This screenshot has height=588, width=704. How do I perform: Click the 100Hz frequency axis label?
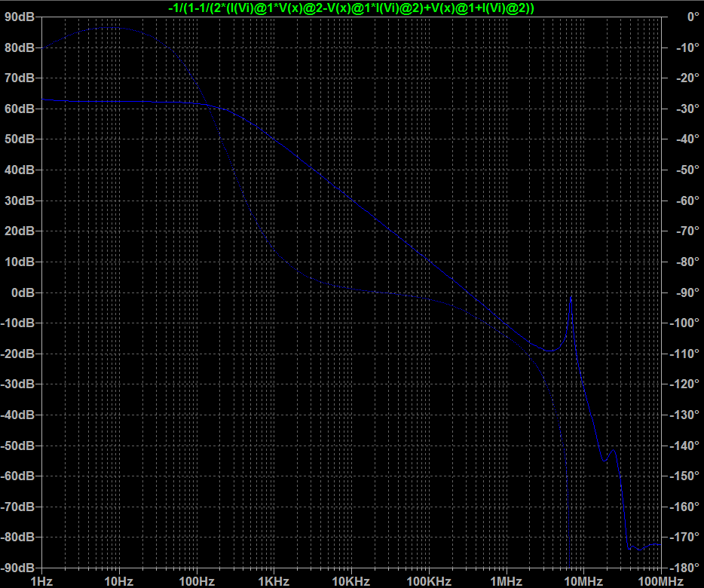(196, 581)
